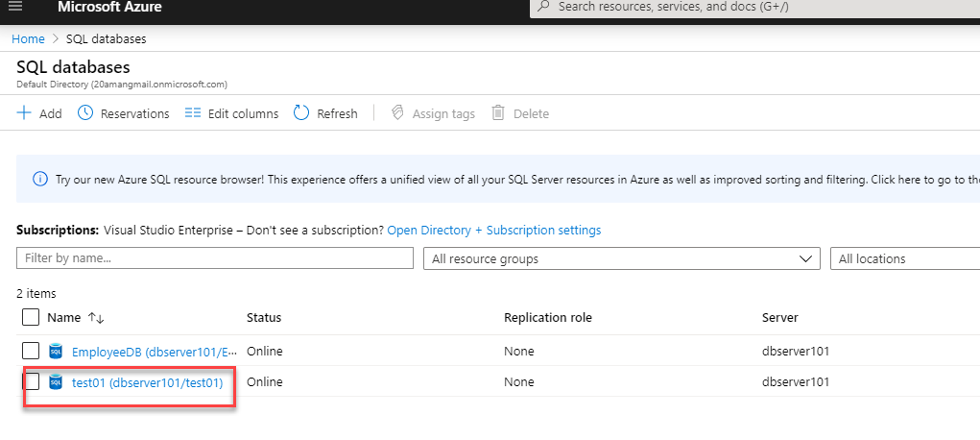Open EmployeeDB database link
Viewport: 980px width, 440px height.
(x=155, y=351)
